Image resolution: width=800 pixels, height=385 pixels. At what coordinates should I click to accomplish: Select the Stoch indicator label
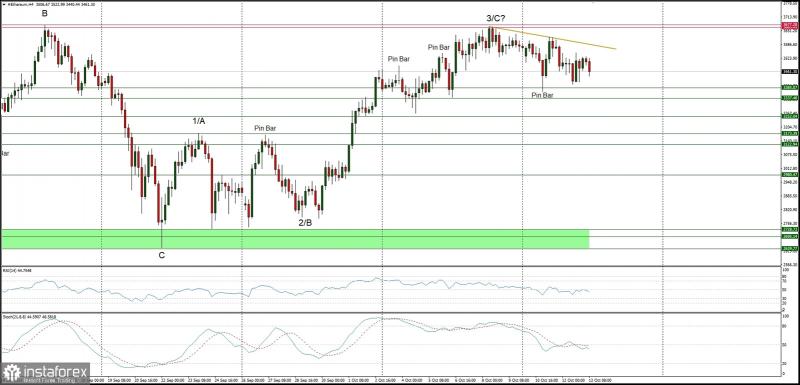pyautogui.click(x=29, y=317)
